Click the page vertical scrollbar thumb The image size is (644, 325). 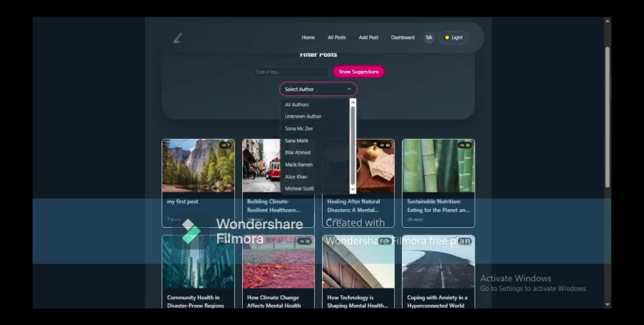[x=607, y=117]
